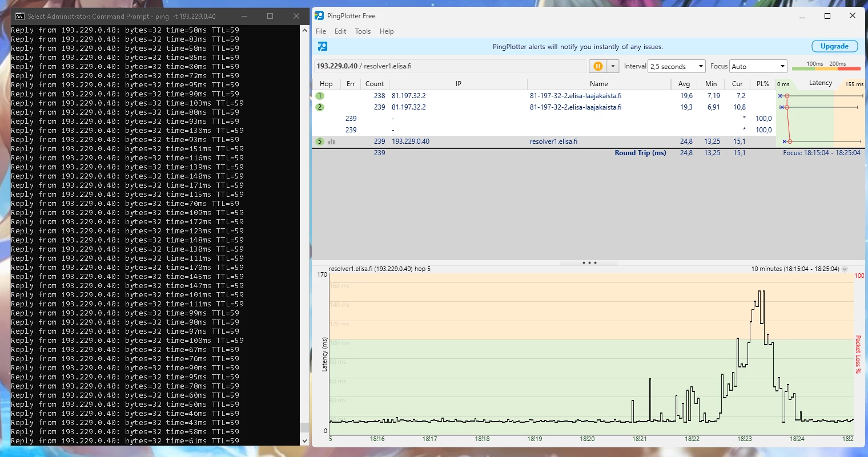Image resolution: width=868 pixels, height=457 pixels.
Task: Click the average value 19,3 for hop 2
Action: (686, 107)
